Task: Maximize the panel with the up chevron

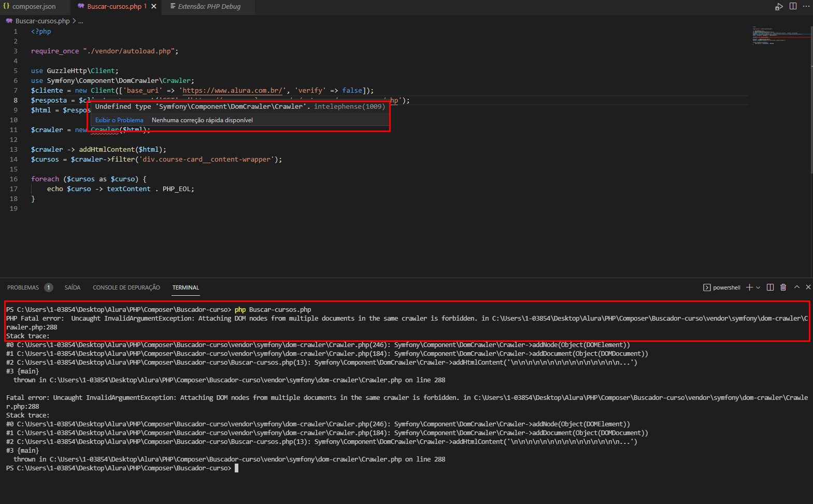Action: click(x=797, y=287)
